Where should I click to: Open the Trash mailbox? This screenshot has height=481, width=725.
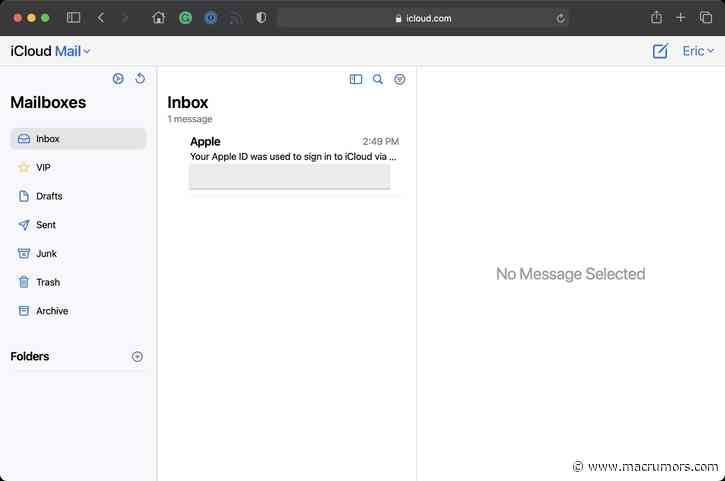(78, 282)
